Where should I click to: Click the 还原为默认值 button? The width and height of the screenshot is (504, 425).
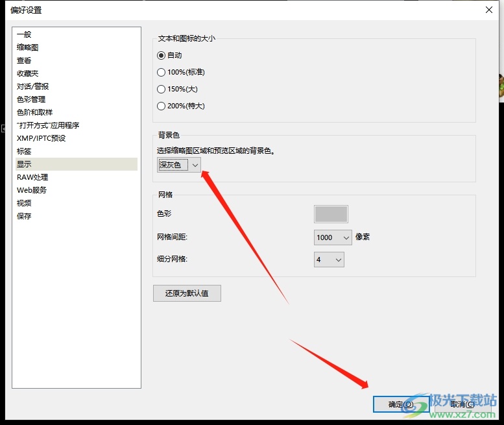pos(187,293)
